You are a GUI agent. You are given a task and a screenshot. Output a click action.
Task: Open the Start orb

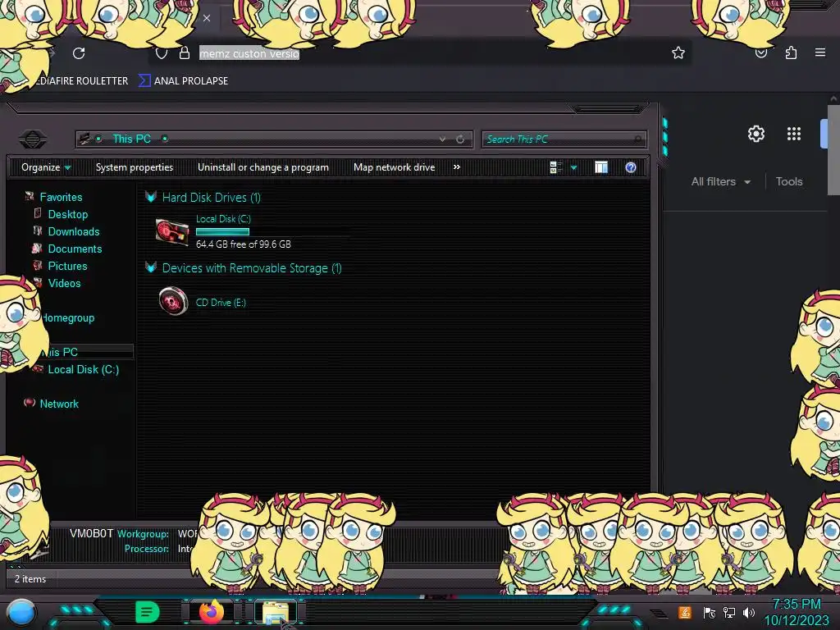21,612
